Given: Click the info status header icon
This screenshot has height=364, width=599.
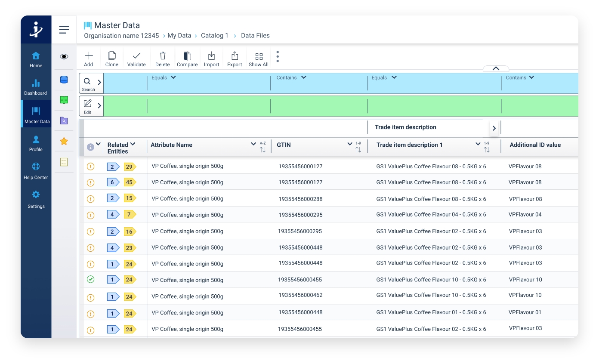Looking at the screenshot, I should click(x=90, y=147).
